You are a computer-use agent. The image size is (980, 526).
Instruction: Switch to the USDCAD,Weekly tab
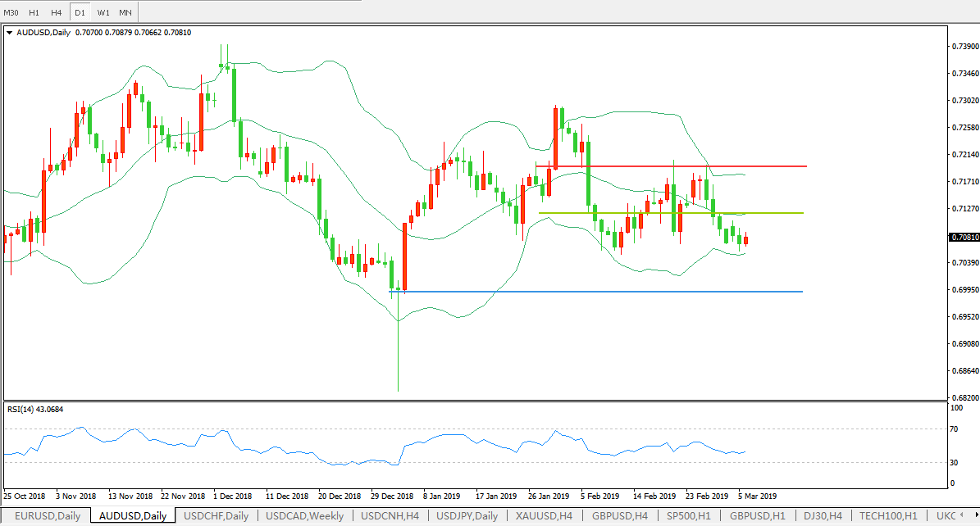[x=304, y=515]
